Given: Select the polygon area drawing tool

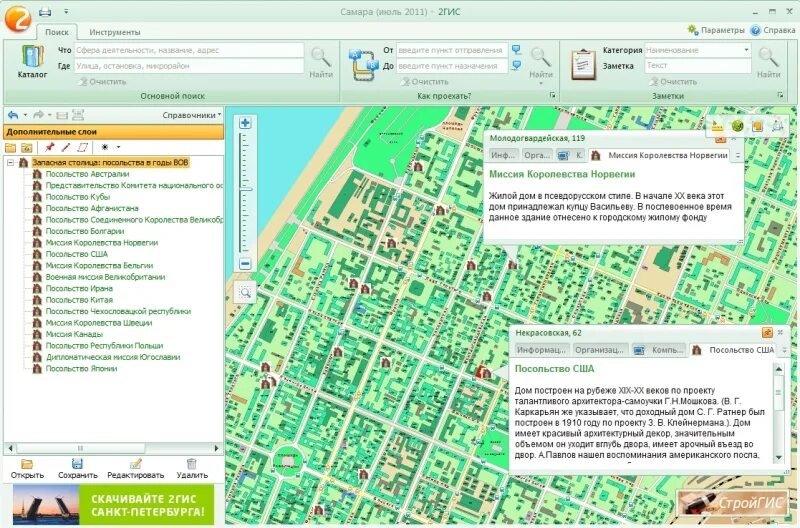Looking at the screenshot, I should tap(82, 147).
